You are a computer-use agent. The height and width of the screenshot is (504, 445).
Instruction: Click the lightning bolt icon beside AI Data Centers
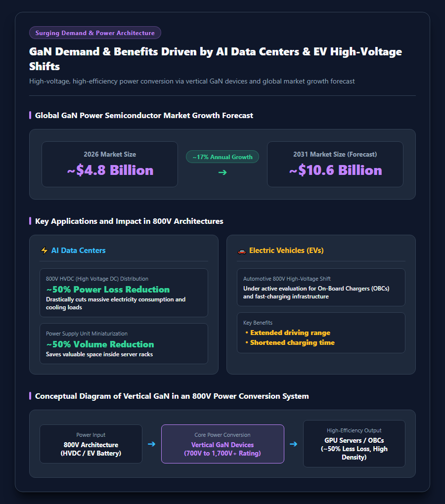tap(44, 251)
